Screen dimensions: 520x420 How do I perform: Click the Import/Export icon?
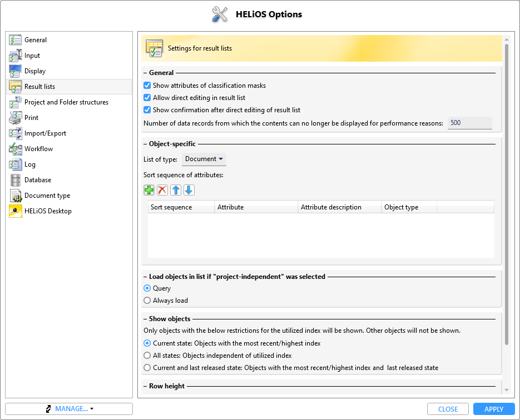[15, 133]
